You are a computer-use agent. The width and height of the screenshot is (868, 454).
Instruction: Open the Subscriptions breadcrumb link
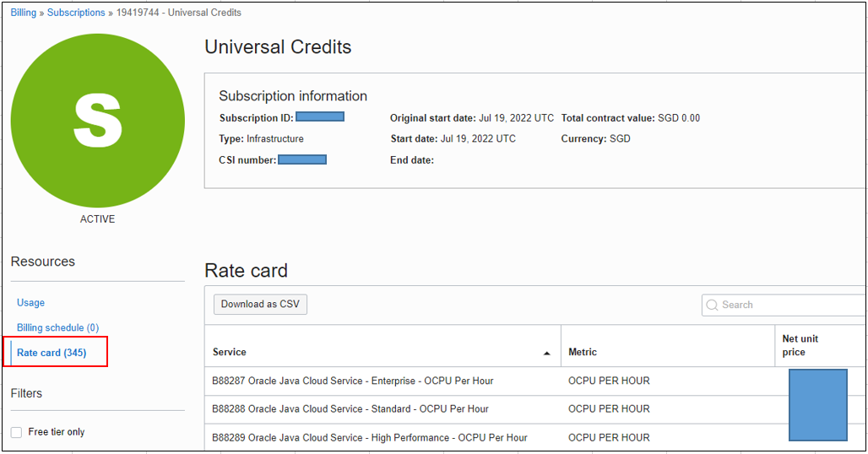(x=76, y=12)
